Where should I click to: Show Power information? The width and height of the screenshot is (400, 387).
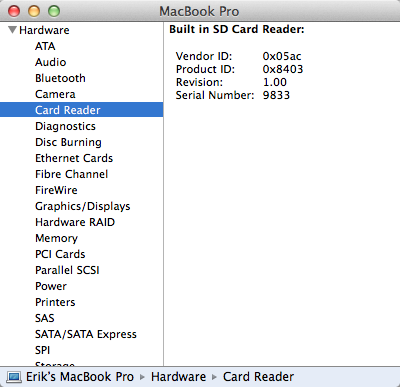coord(51,286)
